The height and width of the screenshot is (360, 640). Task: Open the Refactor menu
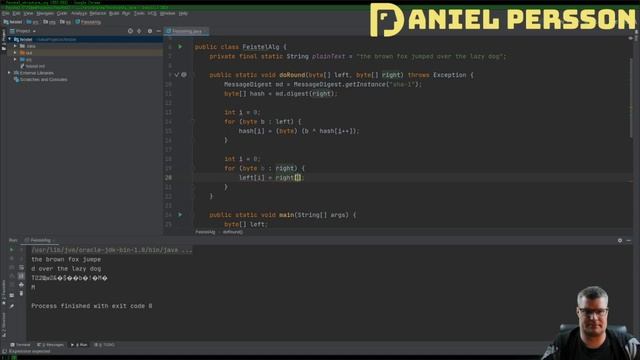point(98,13)
